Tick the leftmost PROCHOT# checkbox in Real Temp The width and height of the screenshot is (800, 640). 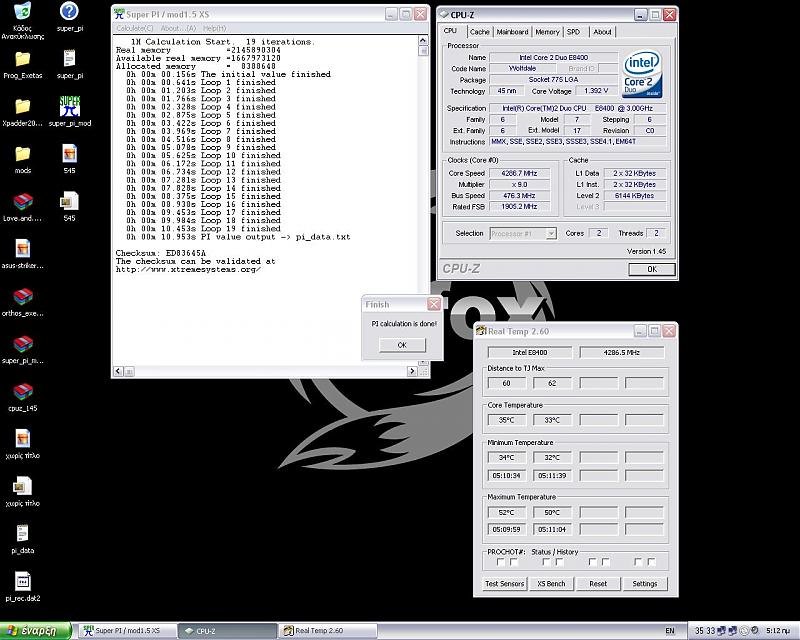(501, 562)
